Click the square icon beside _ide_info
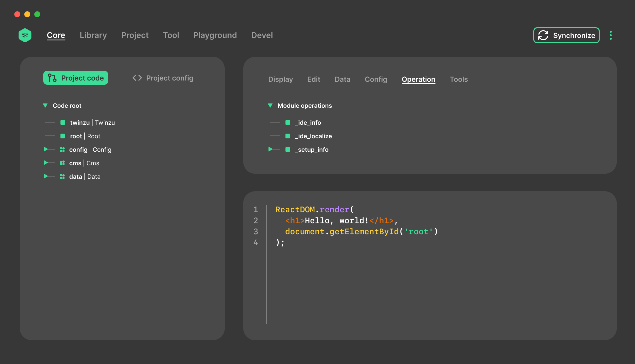Screen dimensions: 635x364 point(288,122)
